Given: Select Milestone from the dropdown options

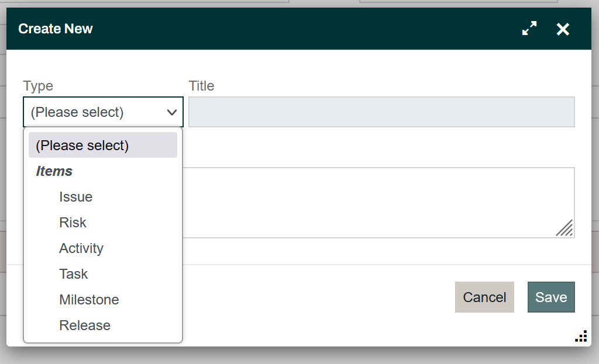Looking at the screenshot, I should point(89,300).
